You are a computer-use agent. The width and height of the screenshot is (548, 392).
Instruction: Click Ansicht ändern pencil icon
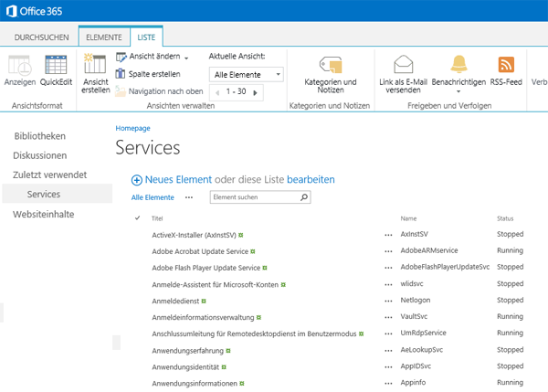[x=121, y=57]
